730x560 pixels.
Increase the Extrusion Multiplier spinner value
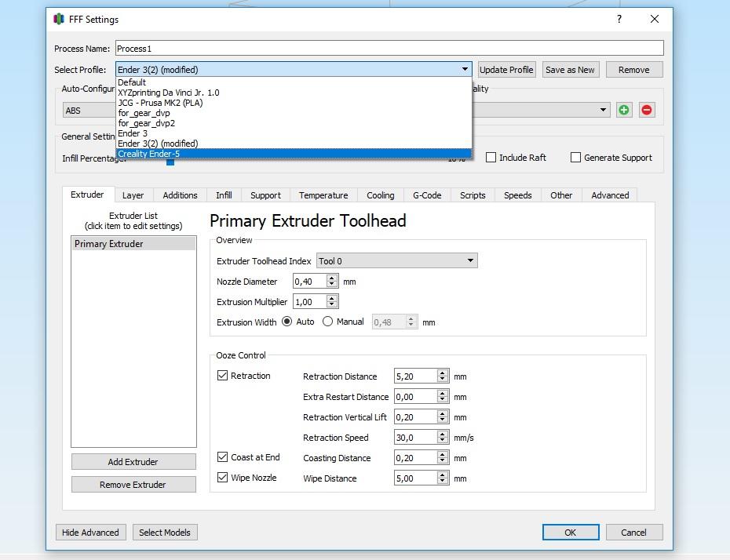pos(332,298)
